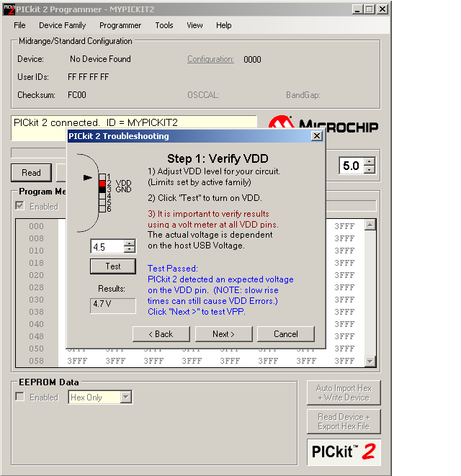461x476 pixels.
Task: Cancel the troubleshooting dialog
Action: 286,334
